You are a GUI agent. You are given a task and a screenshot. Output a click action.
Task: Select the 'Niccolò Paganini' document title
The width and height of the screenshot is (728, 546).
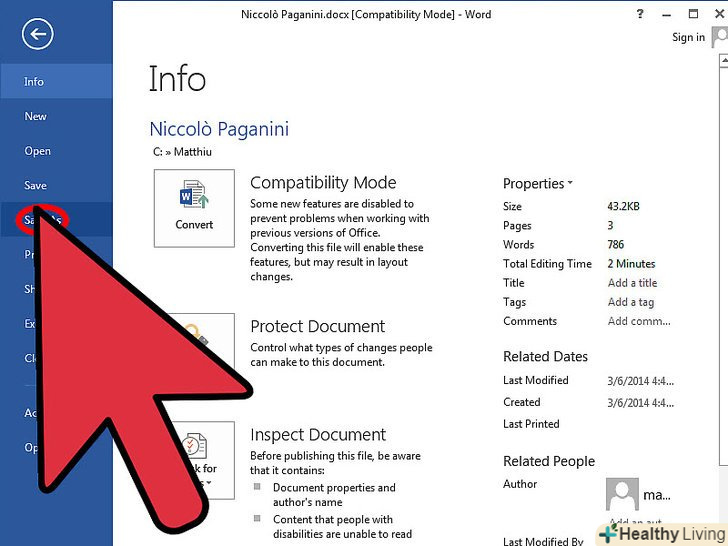[219, 129]
